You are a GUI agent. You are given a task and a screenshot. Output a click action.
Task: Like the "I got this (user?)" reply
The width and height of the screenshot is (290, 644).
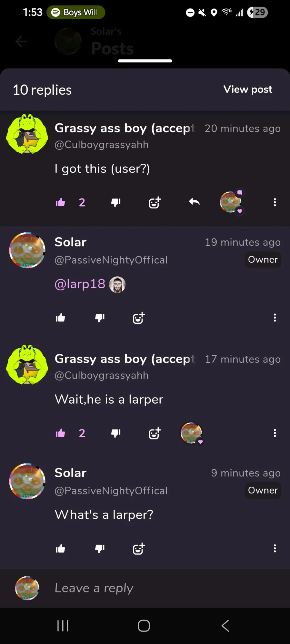(60, 202)
